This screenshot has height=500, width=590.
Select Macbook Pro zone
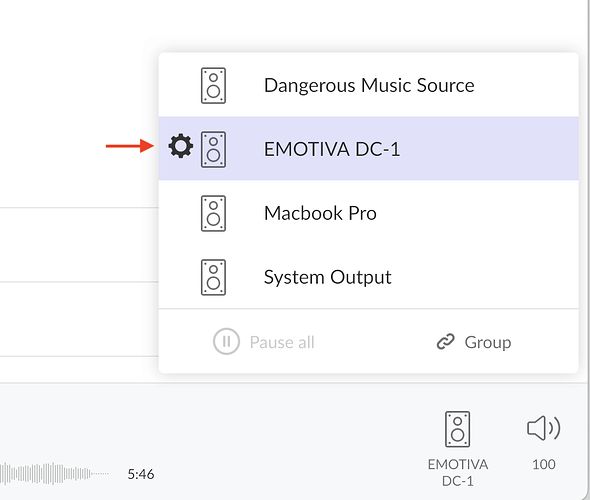tap(369, 213)
